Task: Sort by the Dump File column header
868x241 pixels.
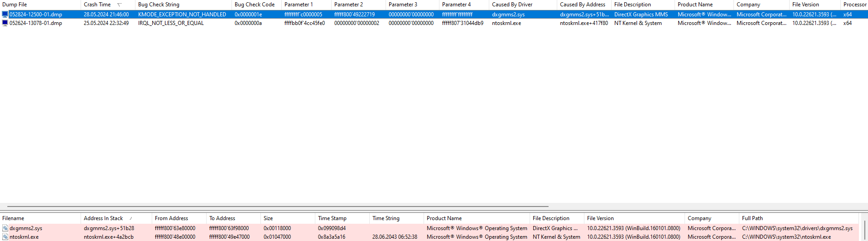Action: [40, 5]
